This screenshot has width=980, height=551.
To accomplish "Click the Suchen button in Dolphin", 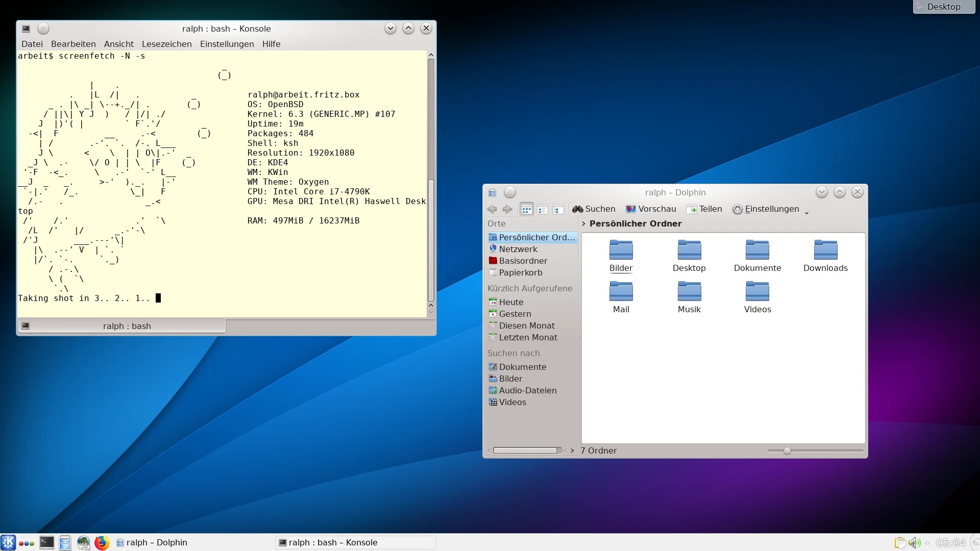I will tap(594, 209).
